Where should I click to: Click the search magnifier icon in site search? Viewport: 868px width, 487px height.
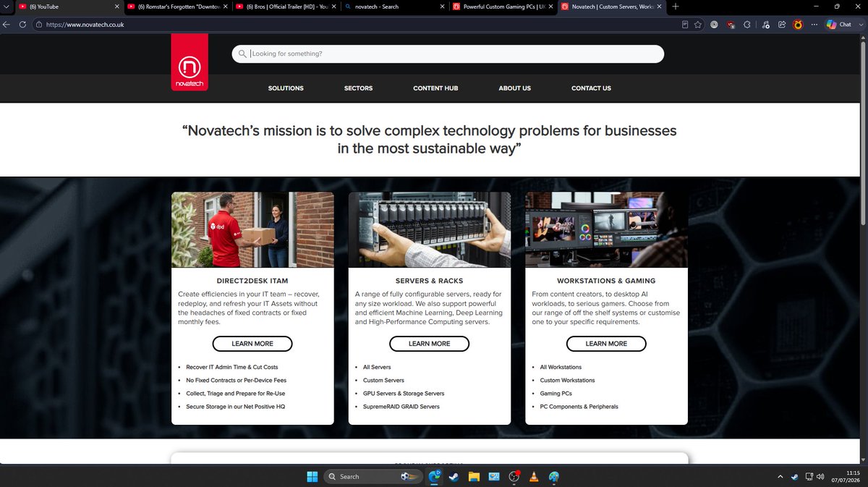pyautogui.click(x=242, y=54)
